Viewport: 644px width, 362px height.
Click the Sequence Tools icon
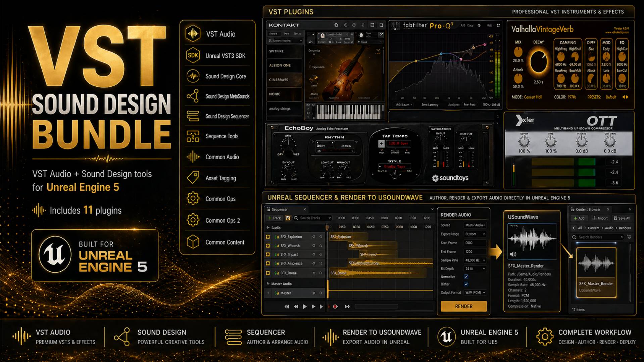click(193, 136)
